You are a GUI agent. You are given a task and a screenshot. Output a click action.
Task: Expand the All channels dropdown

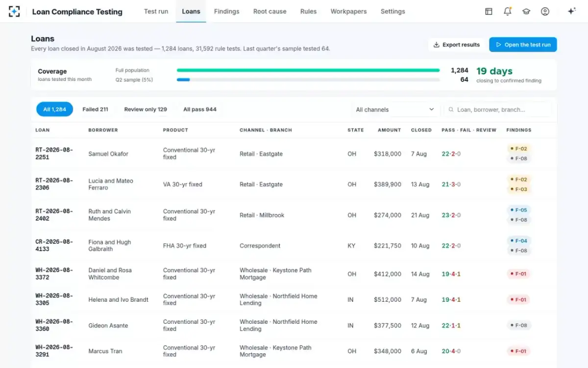click(395, 109)
